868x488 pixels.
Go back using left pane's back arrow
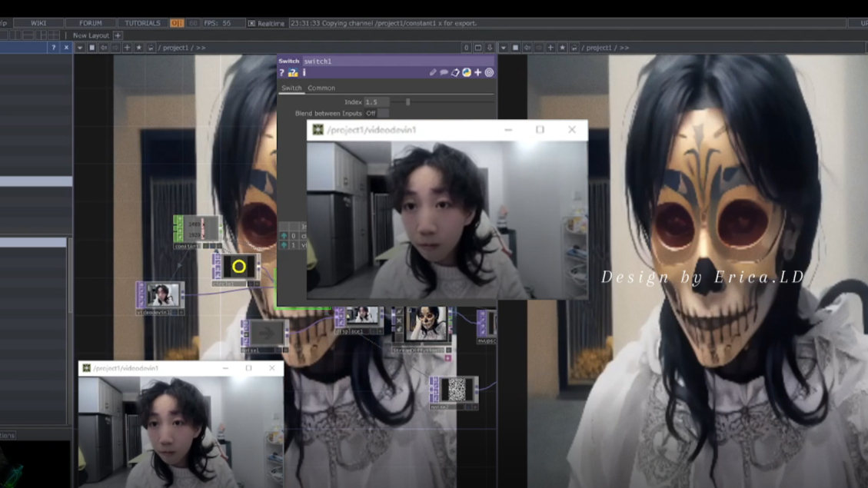pyautogui.click(x=104, y=48)
